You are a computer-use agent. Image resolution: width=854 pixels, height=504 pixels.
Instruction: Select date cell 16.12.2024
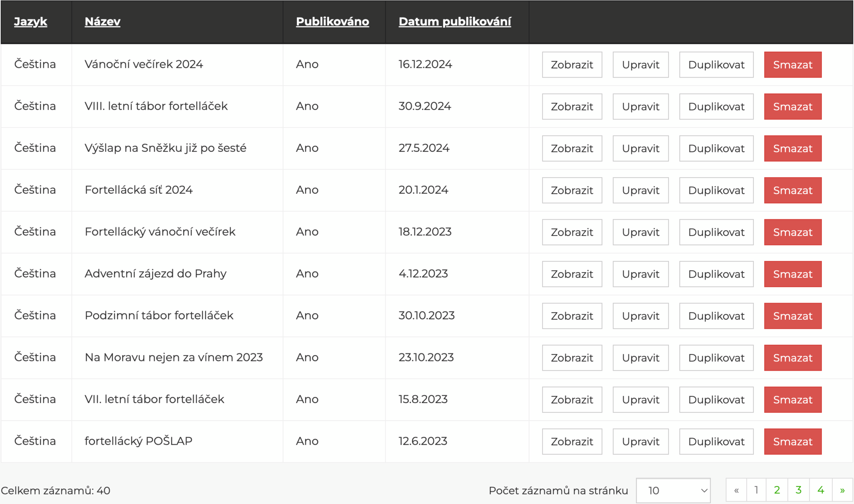425,64
